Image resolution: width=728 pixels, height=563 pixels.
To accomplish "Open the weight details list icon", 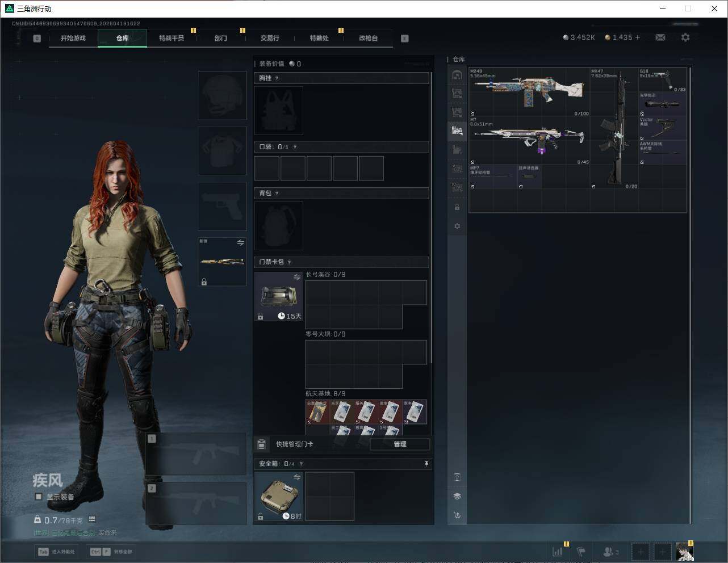I will pyautogui.click(x=92, y=519).
